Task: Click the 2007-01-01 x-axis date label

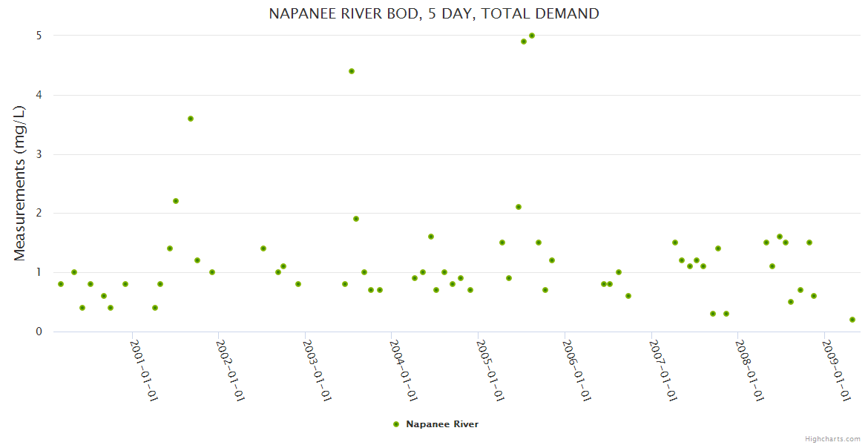Action: [x=663, y=370]
